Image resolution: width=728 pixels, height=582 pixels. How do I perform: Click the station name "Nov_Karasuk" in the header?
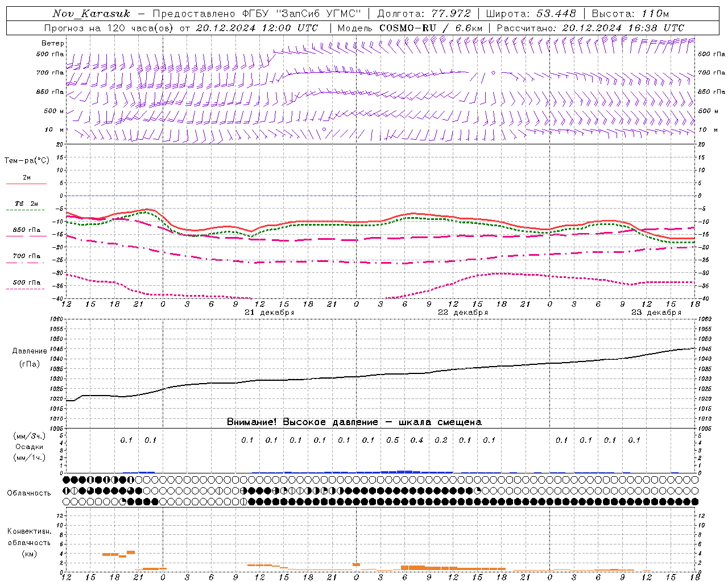91,14
